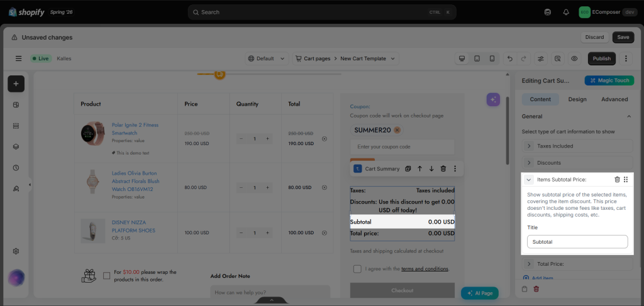
Task: Click the Subtotal title input field
Action: point(577,242)
